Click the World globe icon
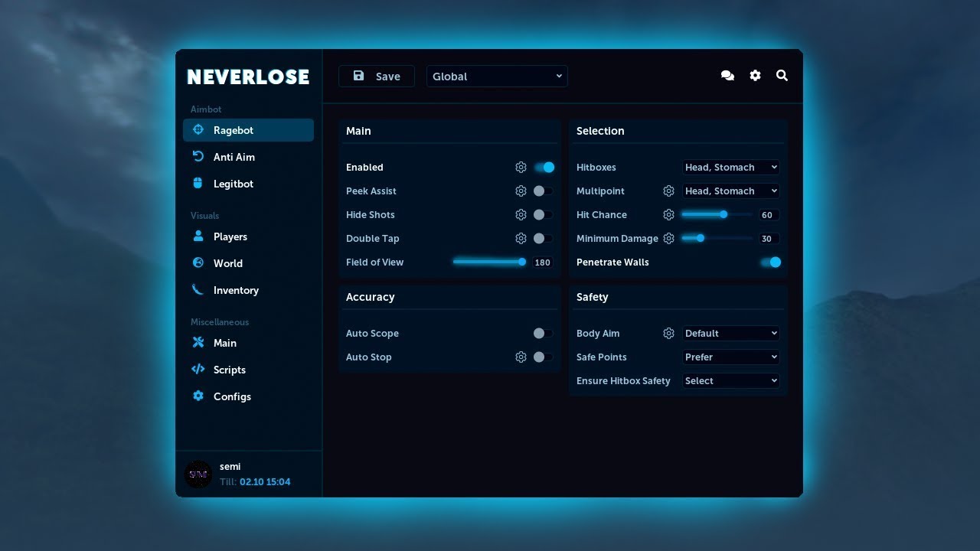 coord(198,262)
